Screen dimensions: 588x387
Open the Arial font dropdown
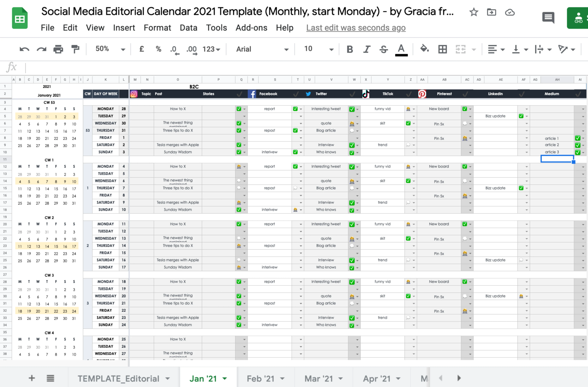tap(287, 49)
